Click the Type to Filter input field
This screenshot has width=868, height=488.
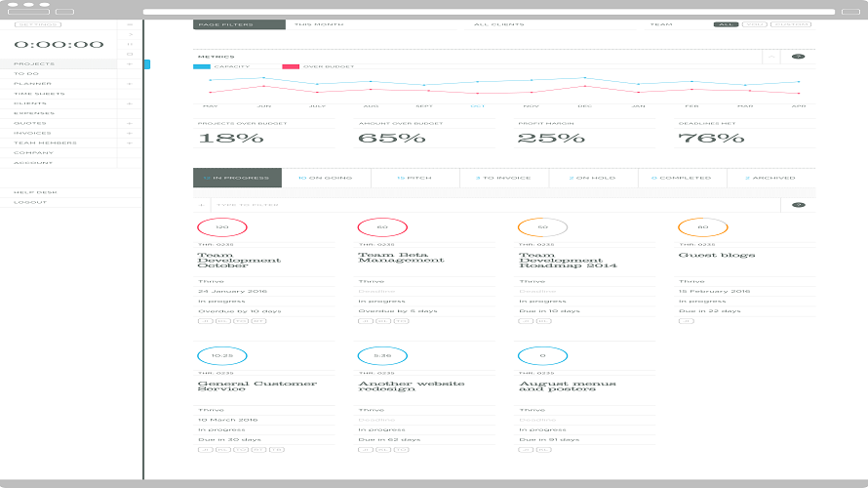click(495, 205)
